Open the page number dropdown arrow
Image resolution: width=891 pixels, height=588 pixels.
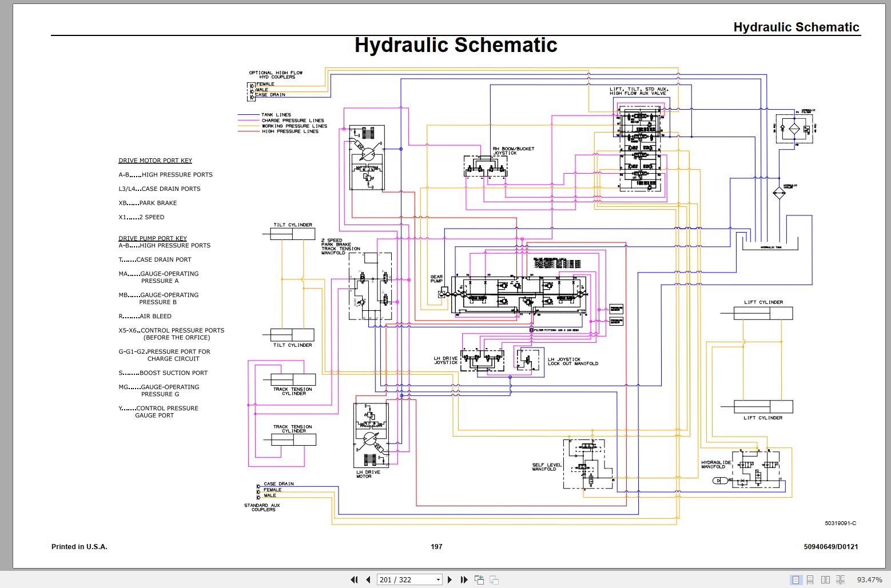439,579
